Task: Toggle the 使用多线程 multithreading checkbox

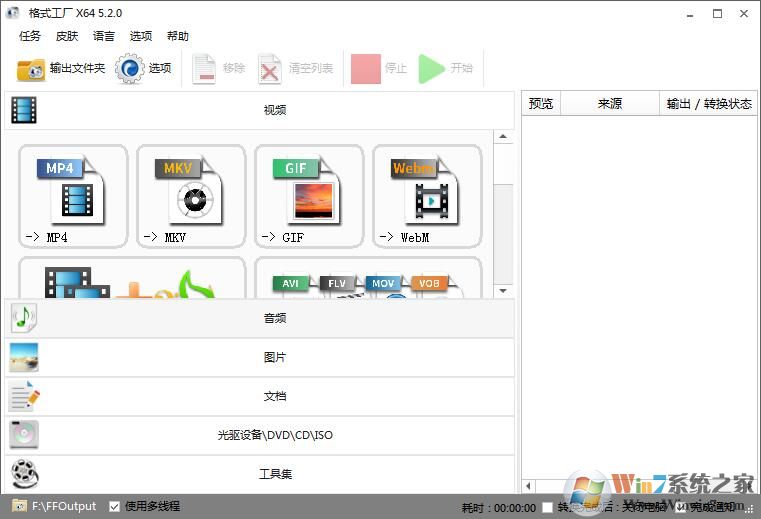Action: 114,506
